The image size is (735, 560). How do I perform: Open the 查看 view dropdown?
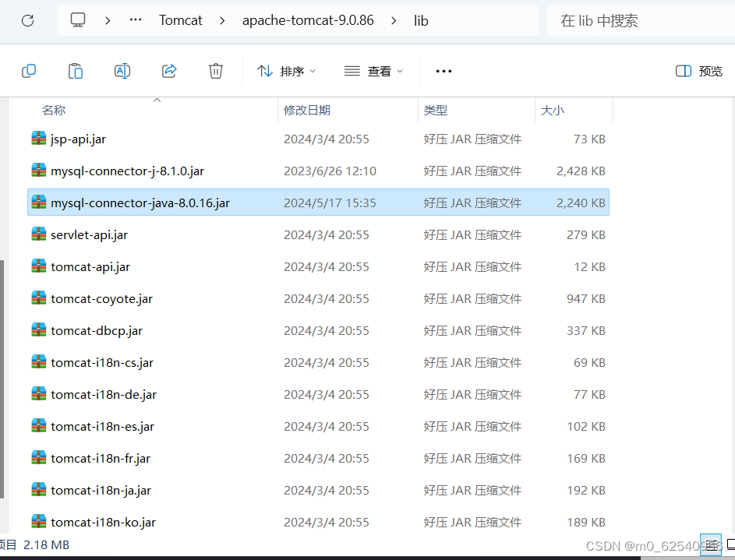point(373,70)
